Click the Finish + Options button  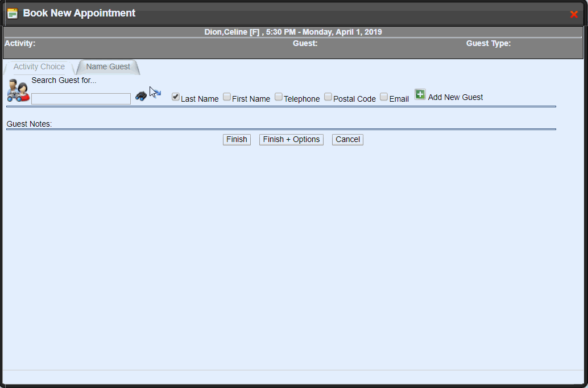coord(291,139)
